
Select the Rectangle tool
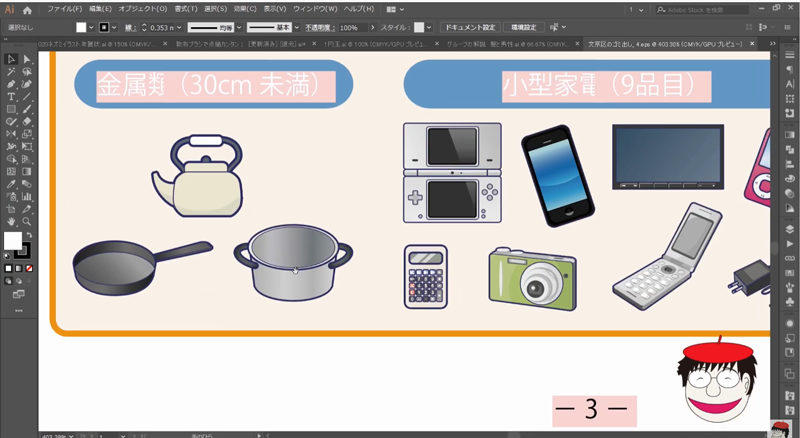point(11,109)
